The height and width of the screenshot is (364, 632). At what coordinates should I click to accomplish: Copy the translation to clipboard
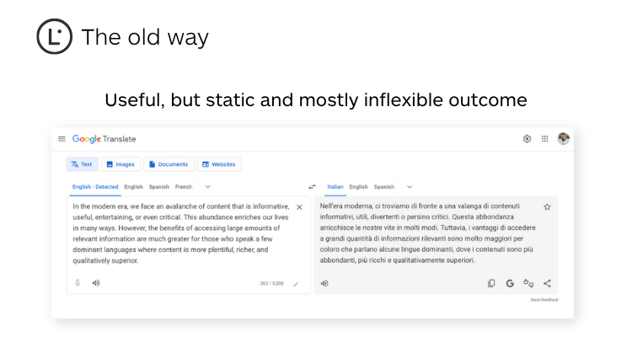point(491,283)
